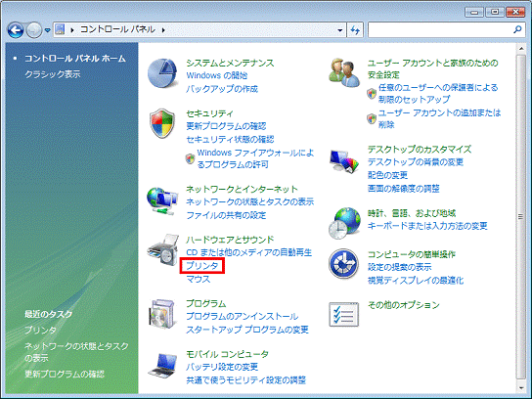Open キーボードまたは入力方法の変更 link
This screenshot has width=532, height=399.
point(427,226)
